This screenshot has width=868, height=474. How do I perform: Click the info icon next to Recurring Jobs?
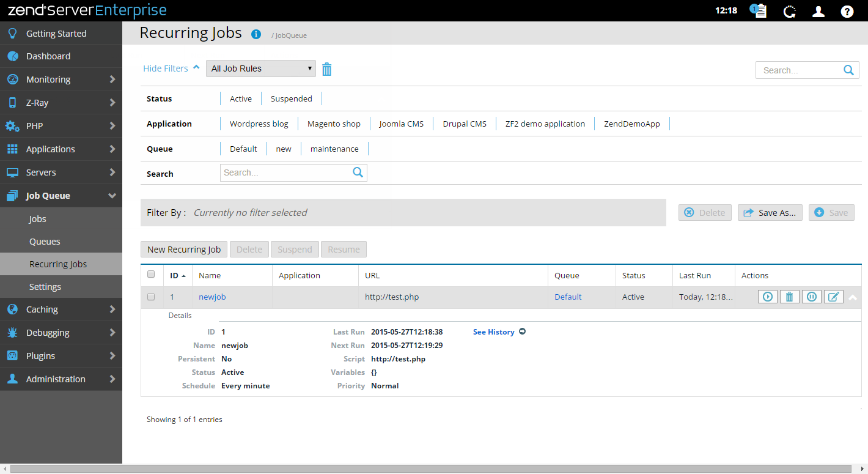(x=256, y=34)
